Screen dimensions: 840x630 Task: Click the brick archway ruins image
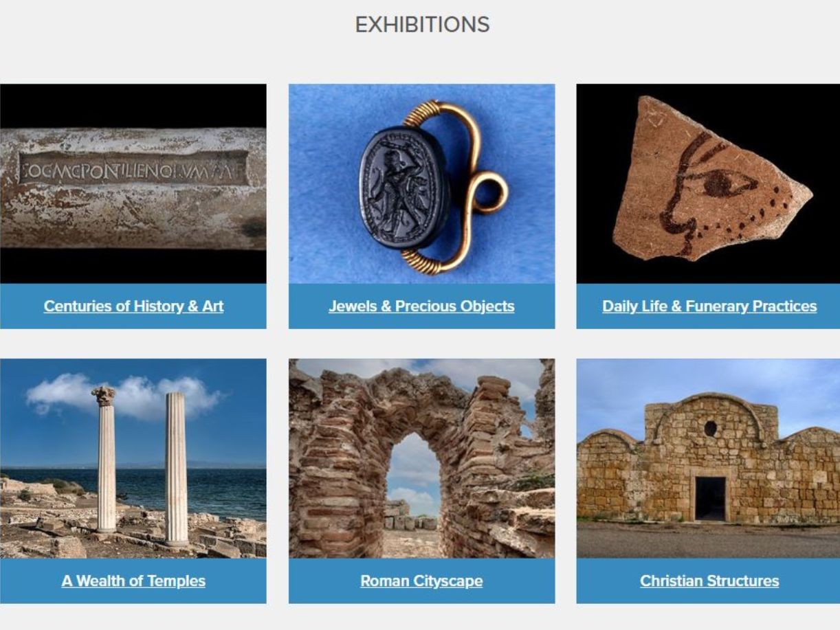421,459
